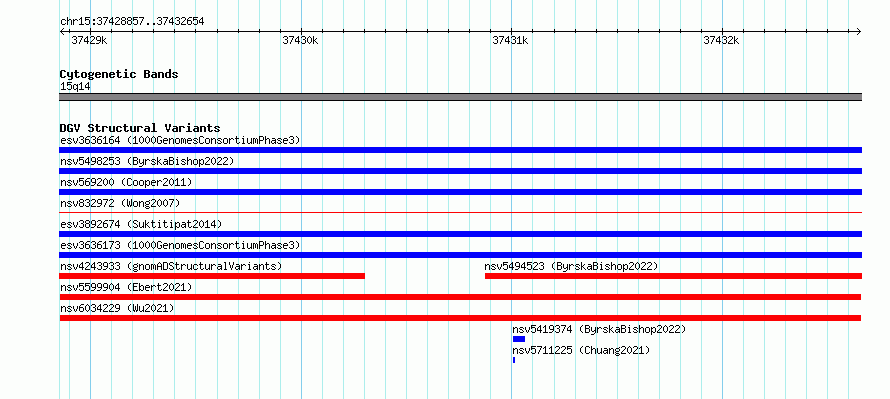
Task: Select the blue bar under esv3636173
Action: (x=460, y=255)
